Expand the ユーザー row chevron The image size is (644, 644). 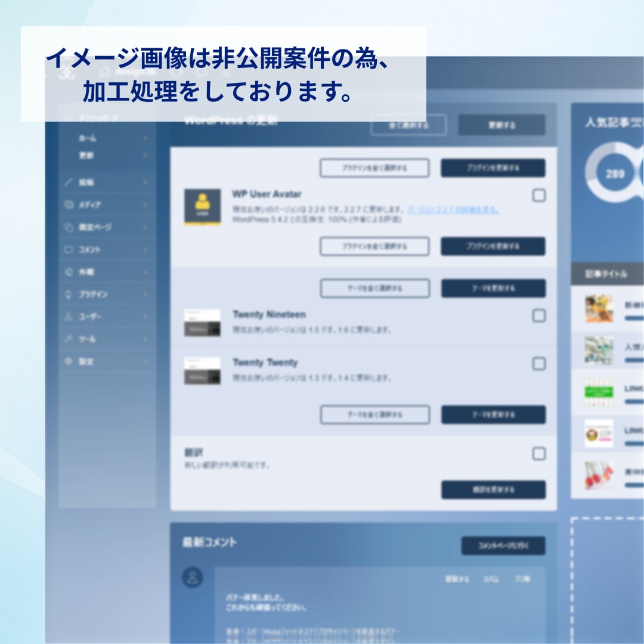[145, 317]
